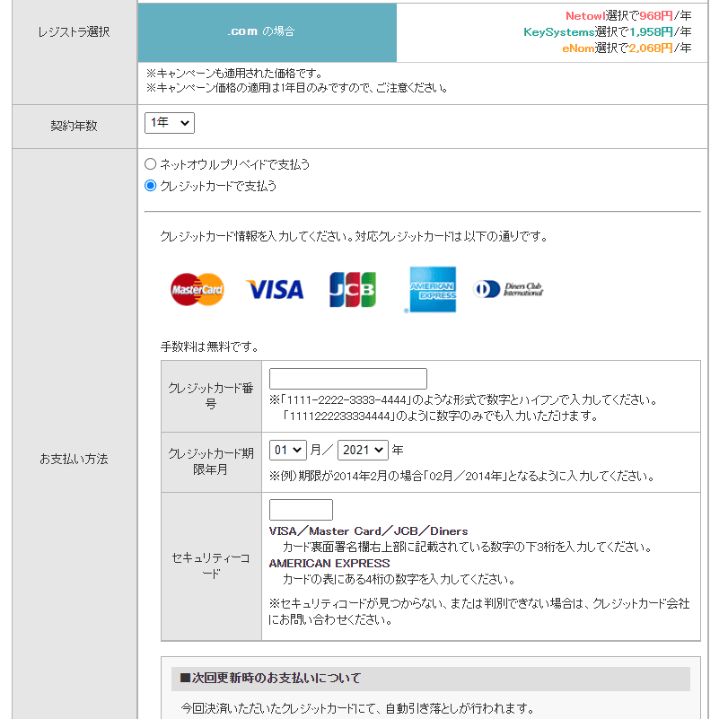Click the JCB card logo

pyautogui.click(x=353, y=290)
